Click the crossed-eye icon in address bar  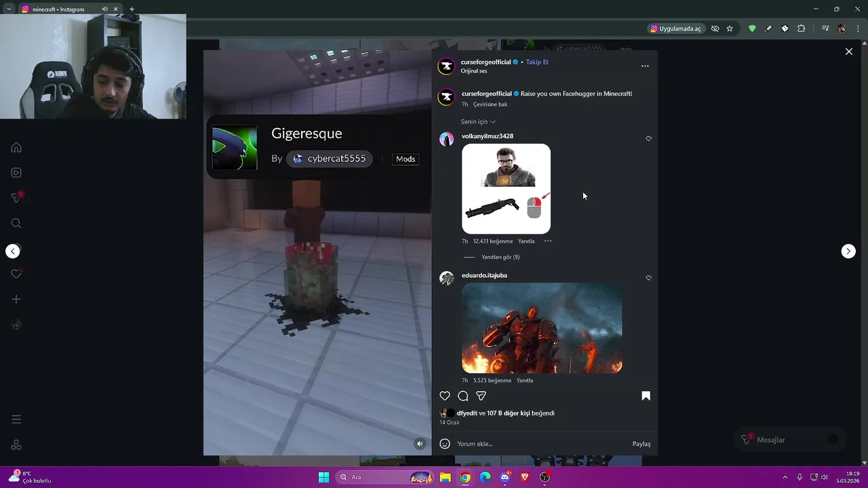715,28
